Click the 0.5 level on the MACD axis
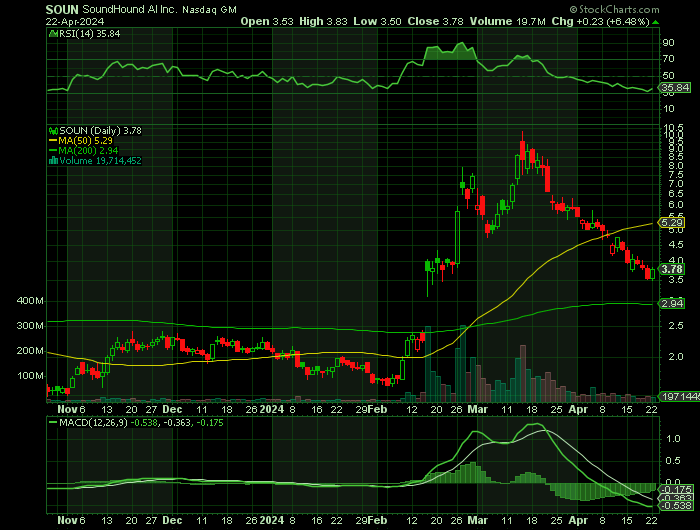 [673, 461]
